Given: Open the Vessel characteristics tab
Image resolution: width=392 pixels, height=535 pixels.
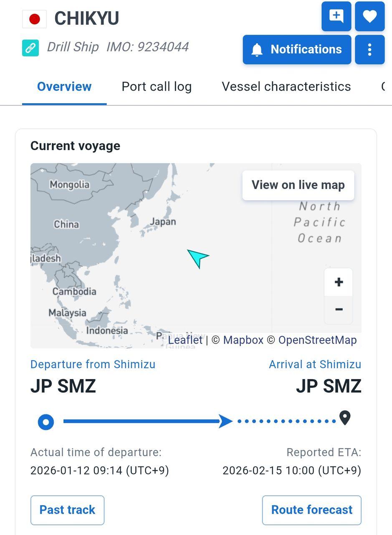Looking at the screenshot, I should tap(286, 87).
